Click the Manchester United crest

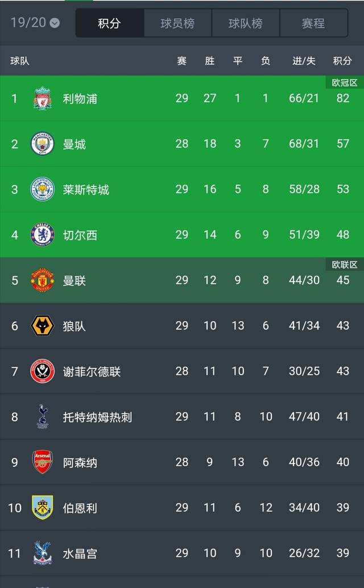[42, 280]
